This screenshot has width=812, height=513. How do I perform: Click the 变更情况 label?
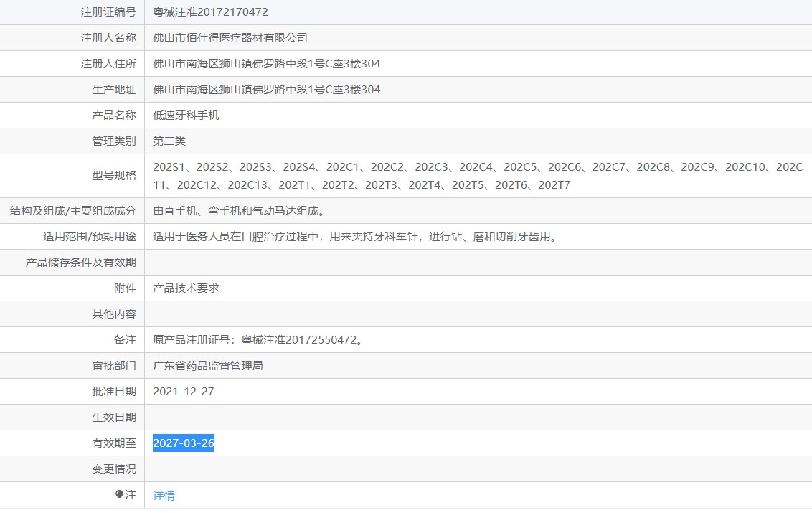click(114, 469)
